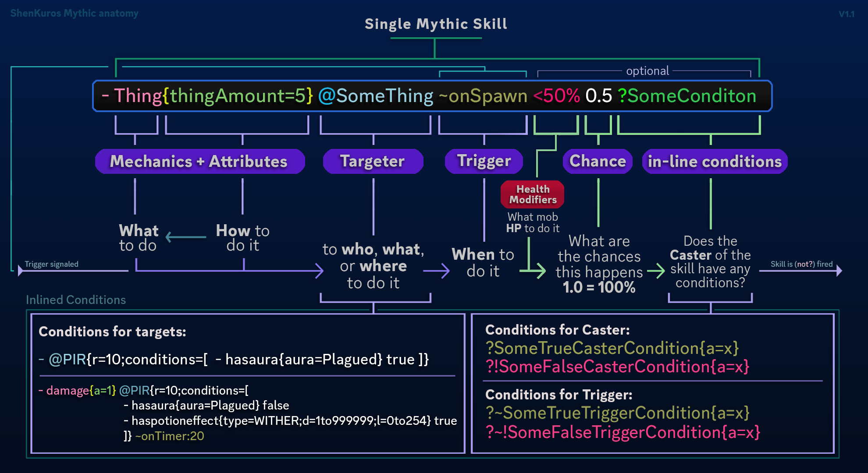Click {thingAmount=5} attribute text
Image resolution: width=868 pixels, height=473 pixels.
238,95
